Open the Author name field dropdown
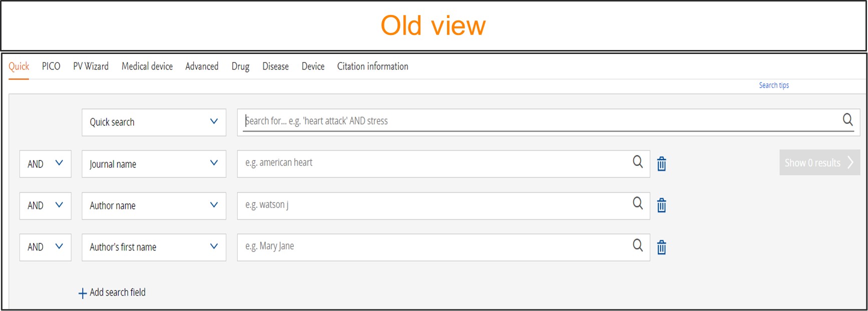Viewport: 868px width, 311px height. click(x=154, y=205)
